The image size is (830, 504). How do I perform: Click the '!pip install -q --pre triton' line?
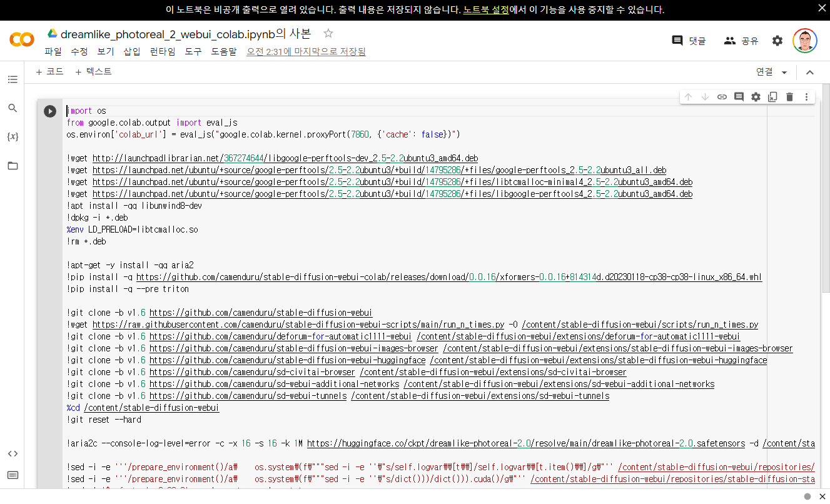128,289
